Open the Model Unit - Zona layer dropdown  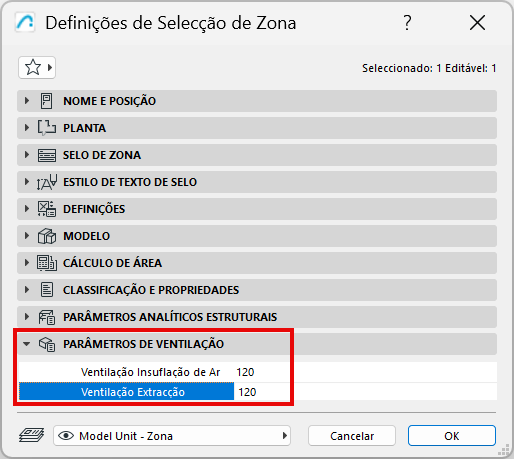(172, 436)
